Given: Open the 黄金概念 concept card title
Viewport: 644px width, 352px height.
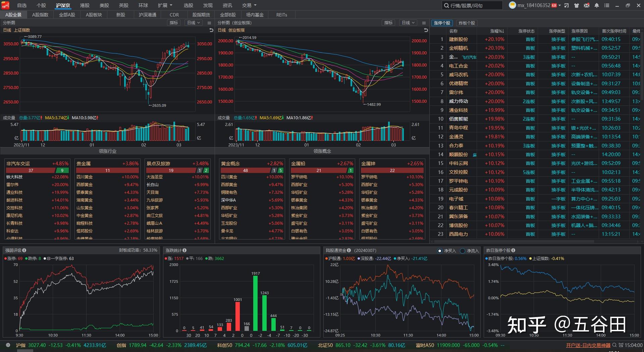Looking at the screenshot, I should [230, 164].
